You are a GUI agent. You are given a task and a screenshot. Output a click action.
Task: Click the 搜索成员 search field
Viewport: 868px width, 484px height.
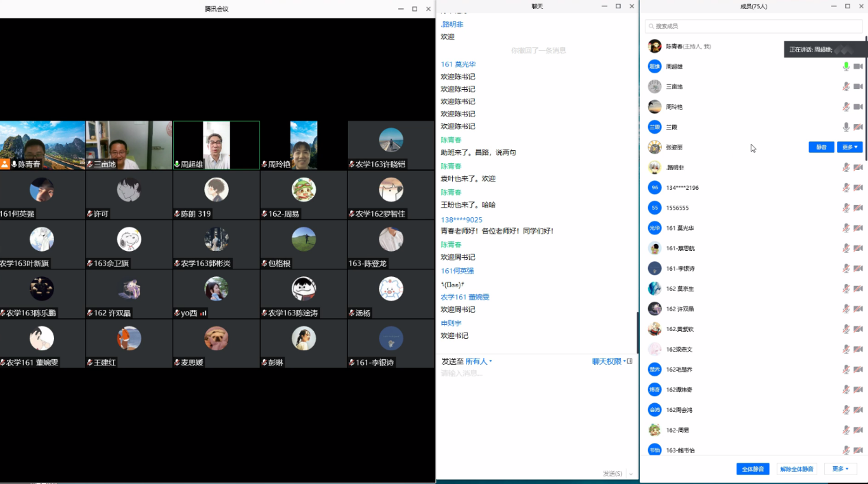tap(754, 26)
